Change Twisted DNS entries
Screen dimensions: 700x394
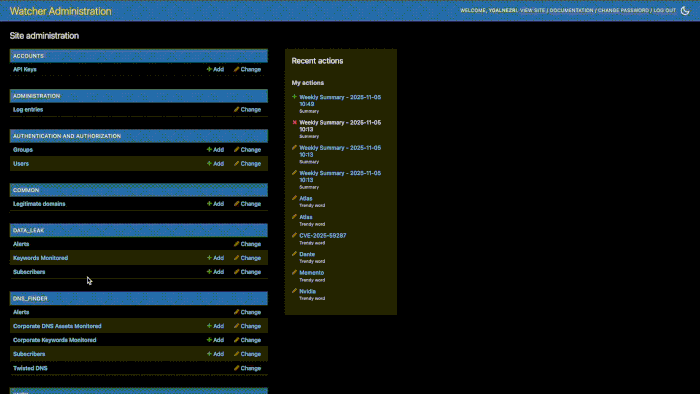[247, 368]
